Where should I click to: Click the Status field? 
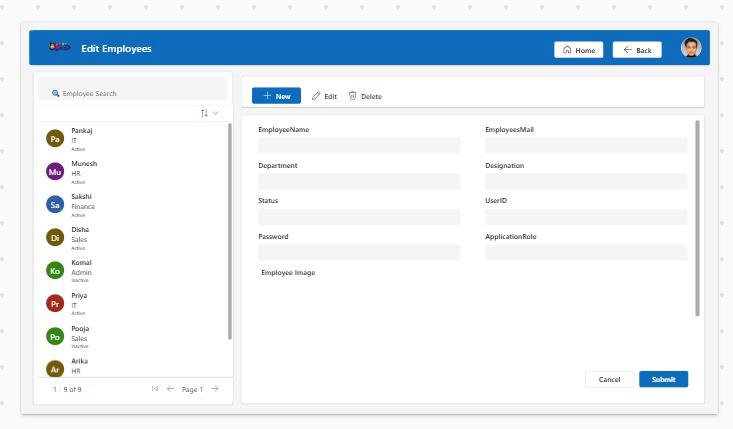(x=359, y=217)
